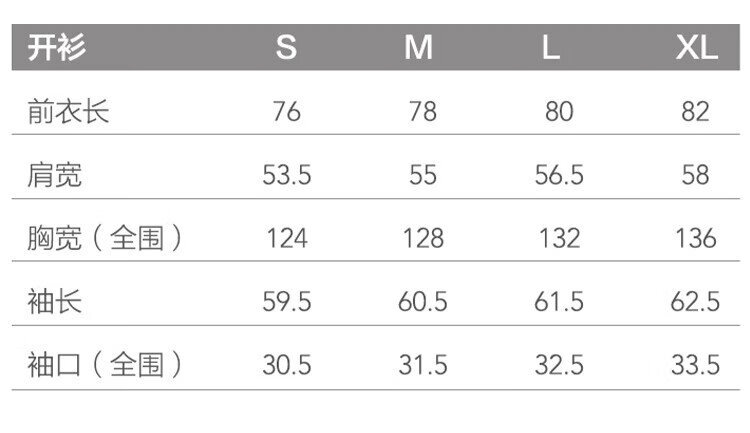750x433 pixels.
Task: Select the S size column header
Action: (x=287, y=47)
